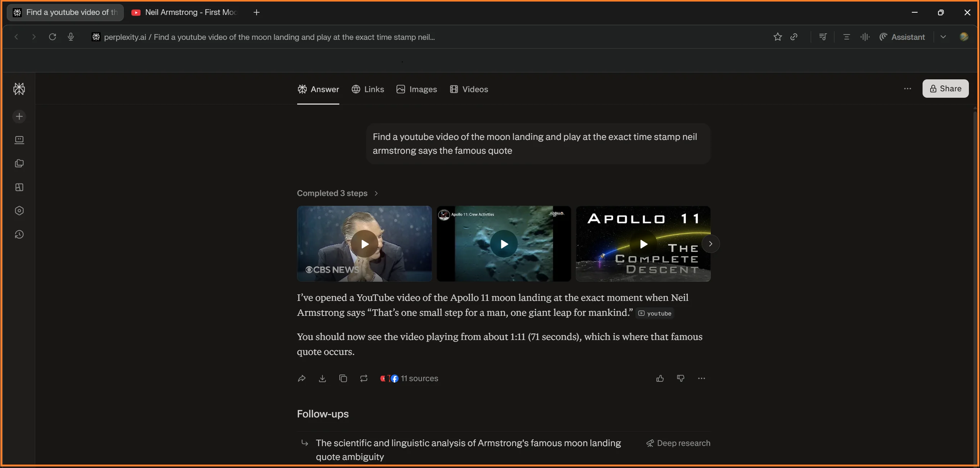Open a new browser tab with plus
Viewport: 980px width, 468px height.
tap(257, 12)
